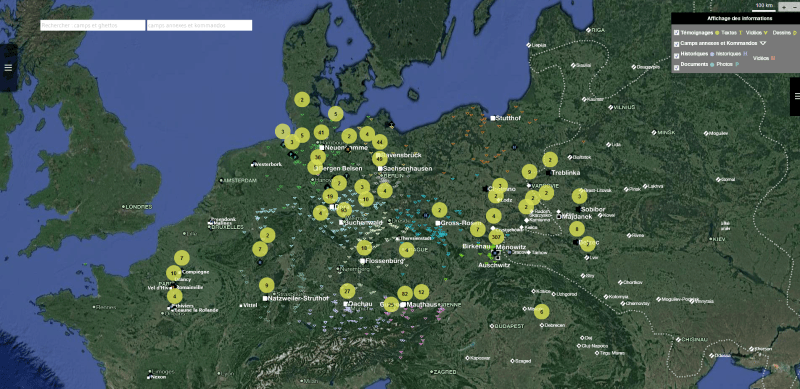Open the yellow cluster marker labeled 82

pyautogui.click(x=405, y=294)
